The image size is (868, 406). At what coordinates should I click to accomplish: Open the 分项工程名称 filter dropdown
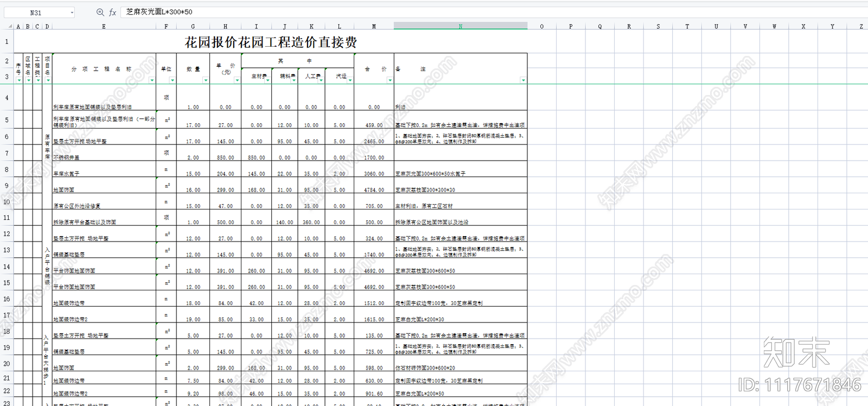point(152,80)
